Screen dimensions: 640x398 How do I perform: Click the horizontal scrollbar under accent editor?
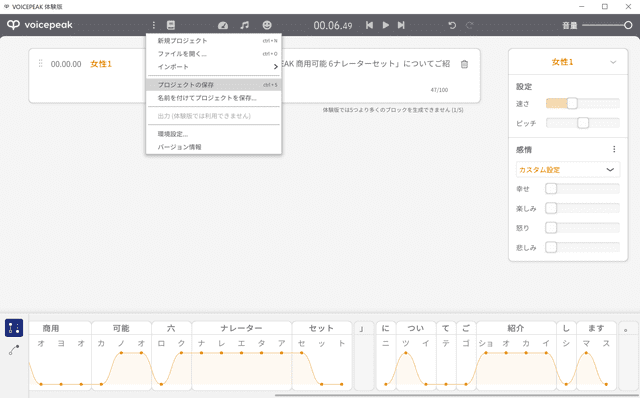[x=457, y=395]
